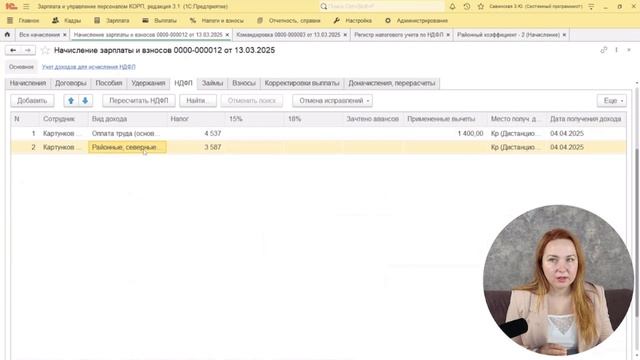Switch to the Начисления tab
Screen dimensions: 640x360
28,83
